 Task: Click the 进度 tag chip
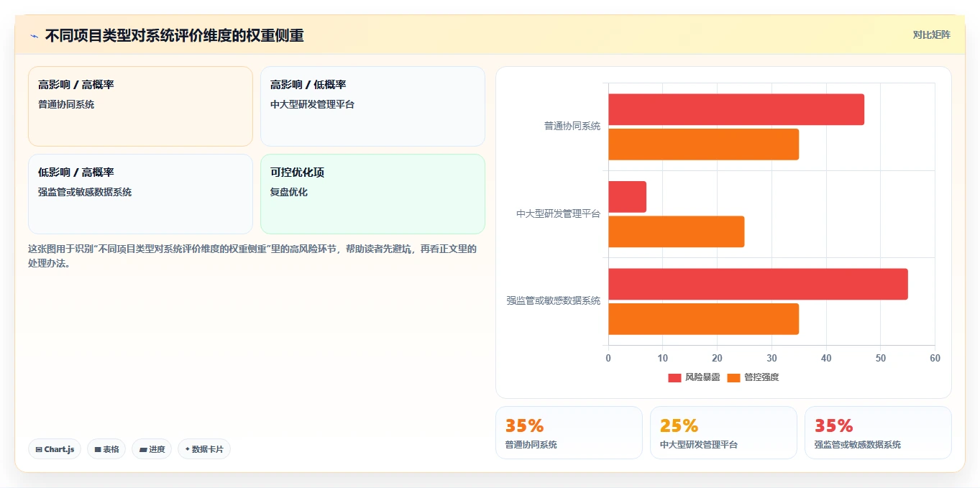point(152,449)
